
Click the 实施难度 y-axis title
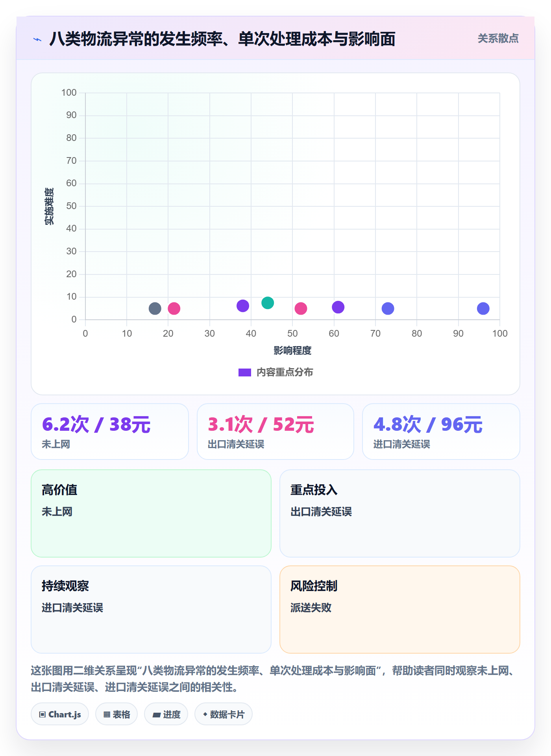coord(49,206)
